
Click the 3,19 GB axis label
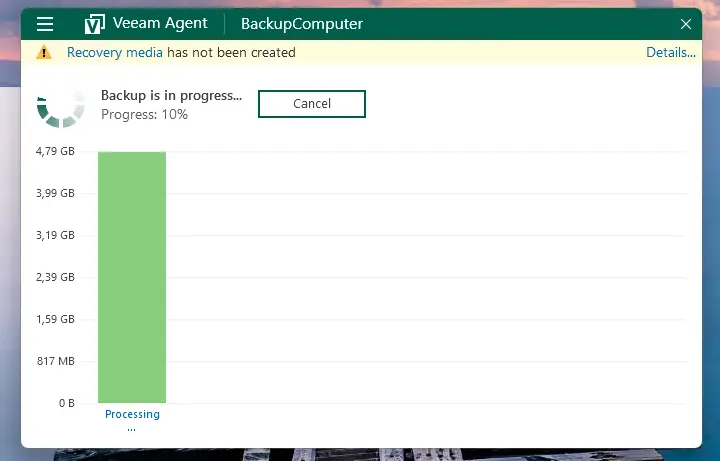click(x=55, y=236)
